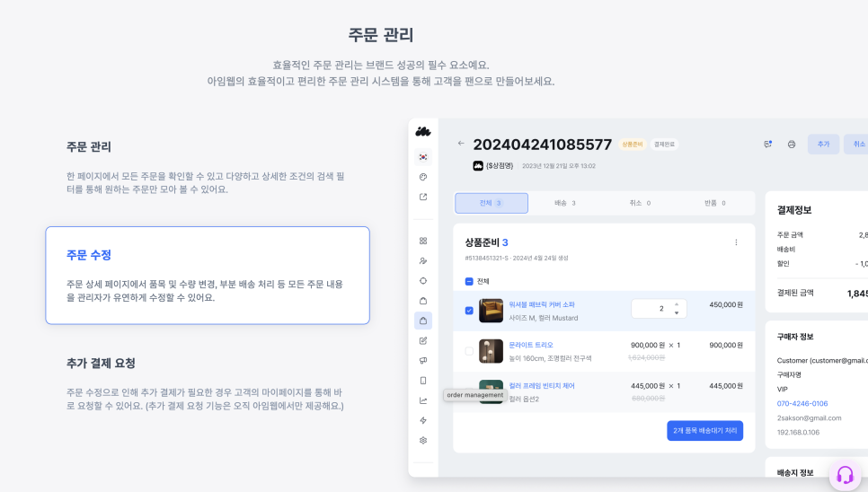Check the 문라이트 트리오 item checkbox
This screenshot has height=492, width=868.
click(x=469, y=351)
